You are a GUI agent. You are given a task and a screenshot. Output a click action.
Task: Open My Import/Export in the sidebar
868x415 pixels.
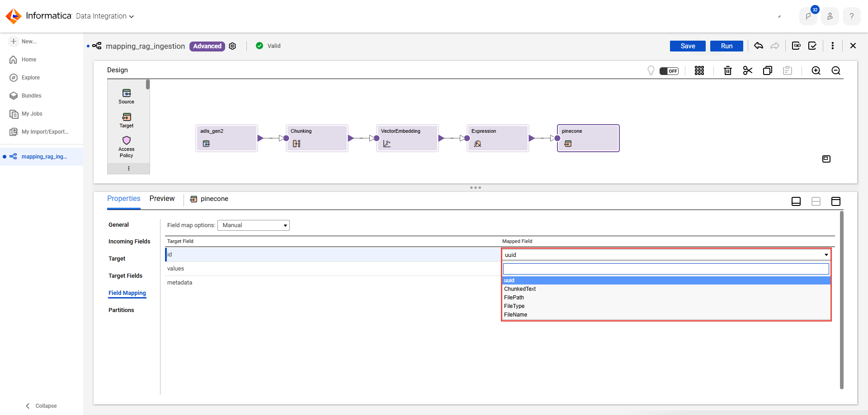point(40,132)
